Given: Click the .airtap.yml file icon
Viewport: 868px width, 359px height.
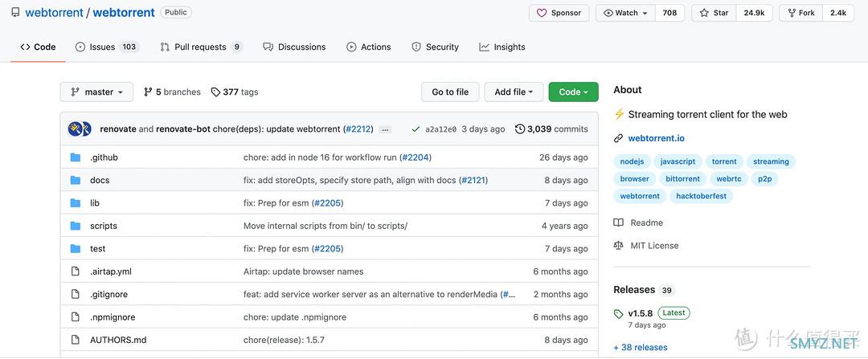Looking at the screenshot, I should (x=76, y=271).
